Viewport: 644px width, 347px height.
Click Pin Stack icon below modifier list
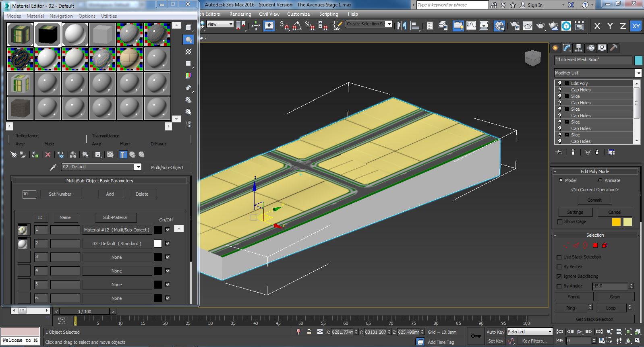tap(559, 152)
